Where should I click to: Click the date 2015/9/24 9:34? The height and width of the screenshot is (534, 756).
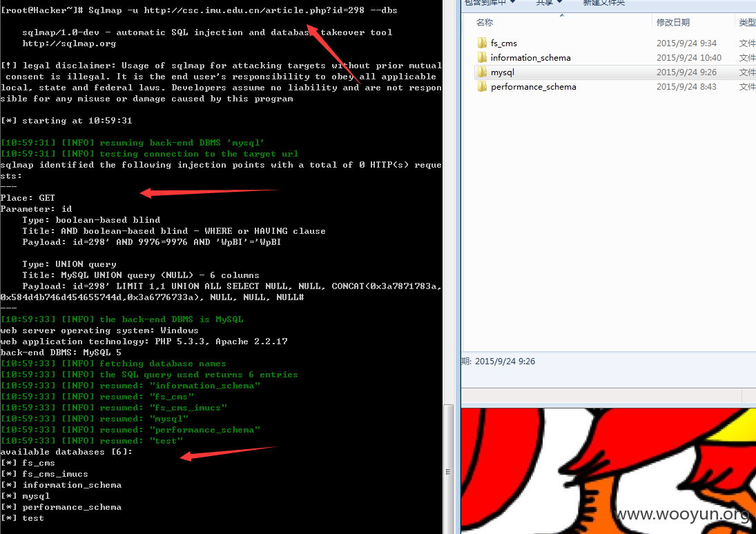click(x=686, y=43)
